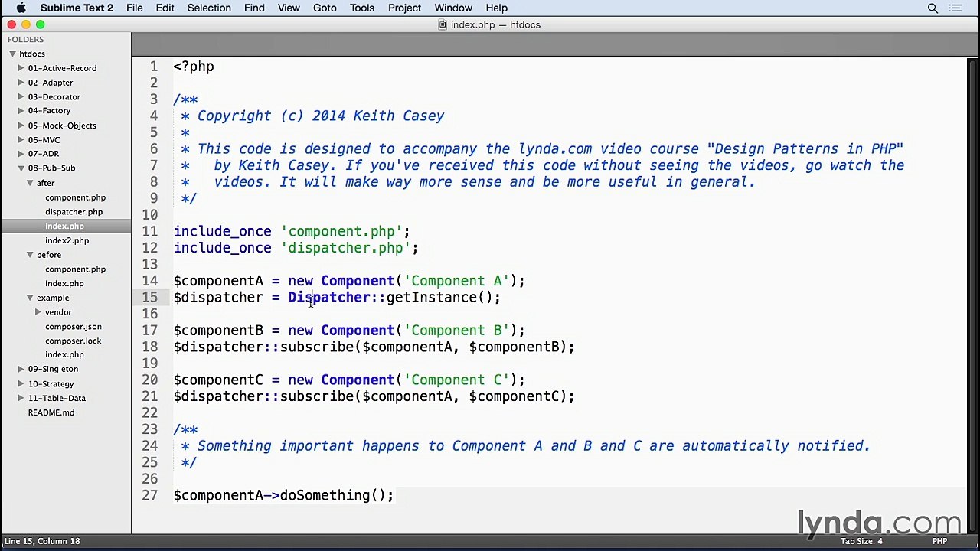Open the Find menu
Image resolution: width=980 pixels, height=551 pixels.
(x=254, y=8)
